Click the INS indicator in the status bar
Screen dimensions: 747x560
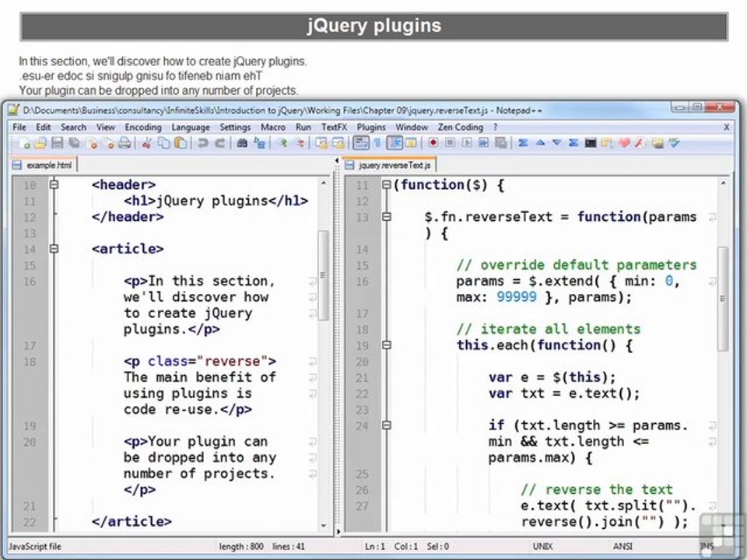[x=707, y=546]
